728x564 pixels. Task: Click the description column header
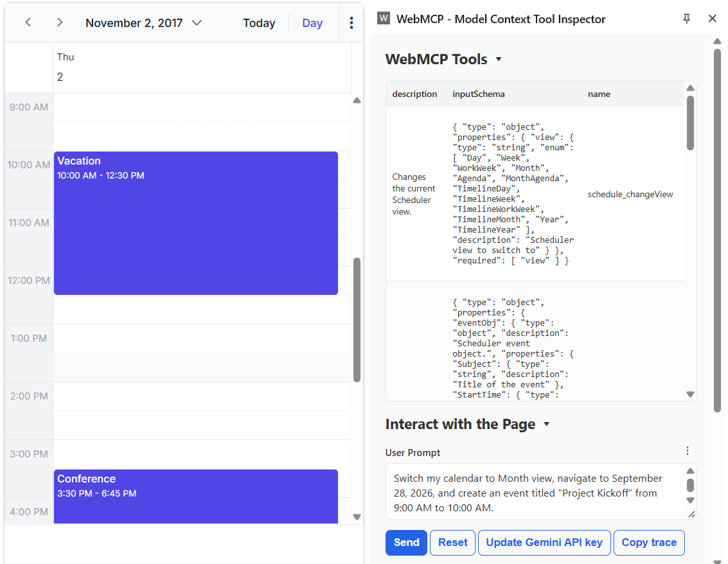pos(414,94)
